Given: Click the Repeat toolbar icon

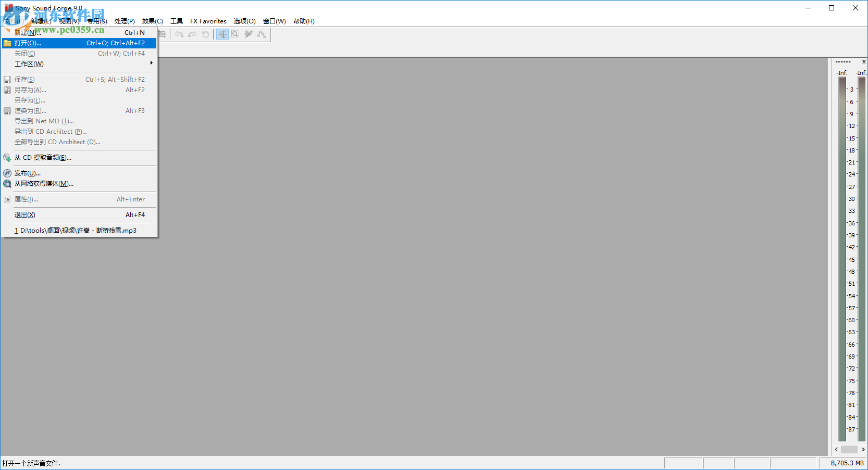Looking at the screenshot, I should pyautogui.click(x=205, y=34).
